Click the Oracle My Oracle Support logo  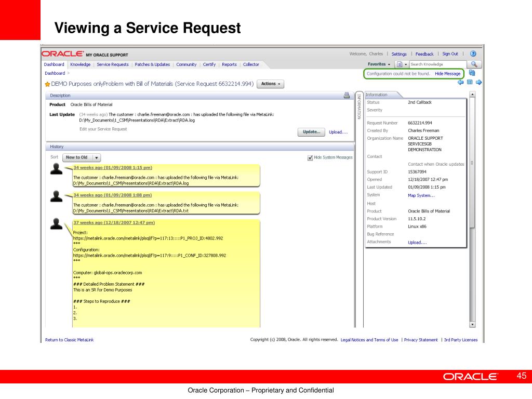pos(85,54)
